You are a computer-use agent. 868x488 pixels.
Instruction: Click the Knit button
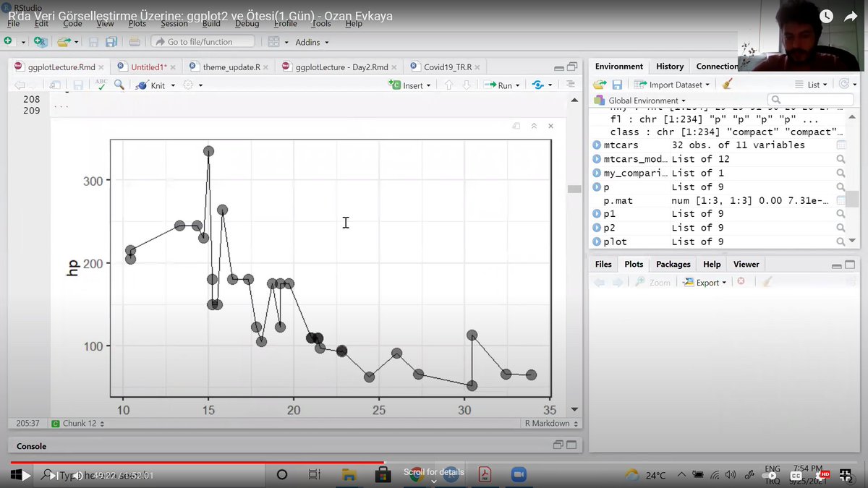150,85
